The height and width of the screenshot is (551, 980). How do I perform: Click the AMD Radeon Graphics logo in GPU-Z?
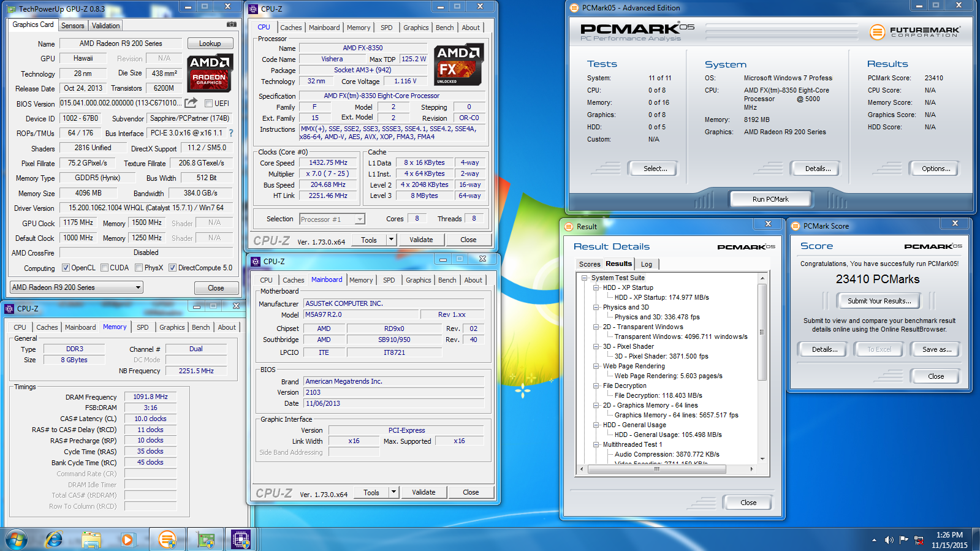[209, 74]
